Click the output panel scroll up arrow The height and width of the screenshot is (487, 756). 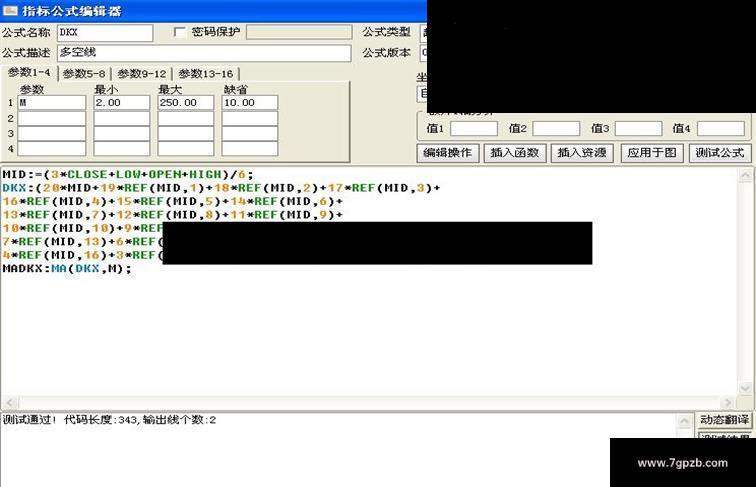coord(684,421)
